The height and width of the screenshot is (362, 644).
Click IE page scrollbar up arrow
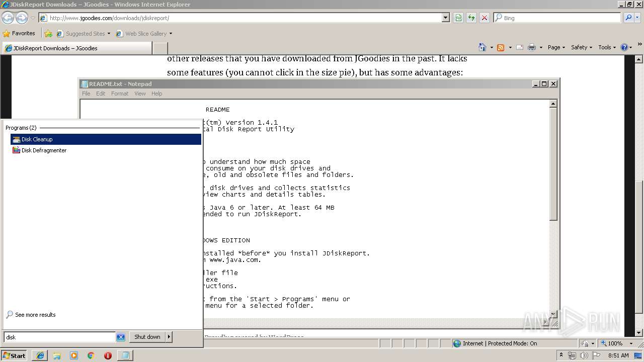(639, 59)
